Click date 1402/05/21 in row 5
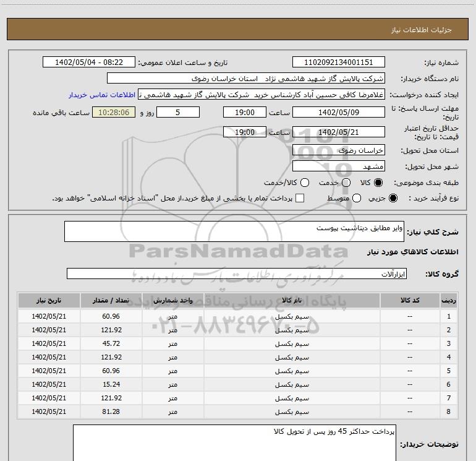Viewport: 476px width, 461px height. coord(49,371)
